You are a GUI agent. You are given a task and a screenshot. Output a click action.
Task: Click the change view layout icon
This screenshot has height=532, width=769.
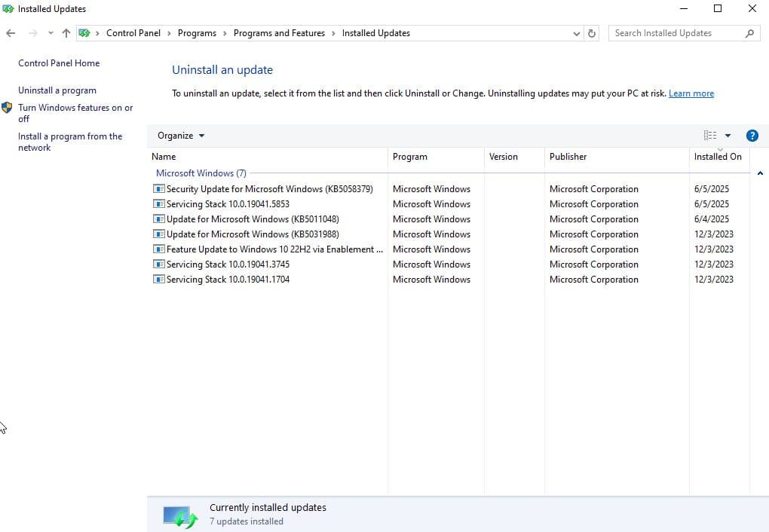coord(710,136)
